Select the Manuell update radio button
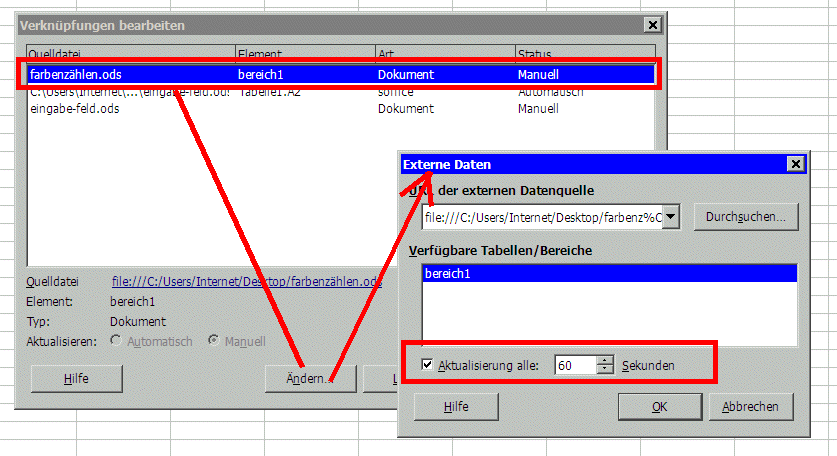Viewport: 837px width, 456px height. coord(213,342)
